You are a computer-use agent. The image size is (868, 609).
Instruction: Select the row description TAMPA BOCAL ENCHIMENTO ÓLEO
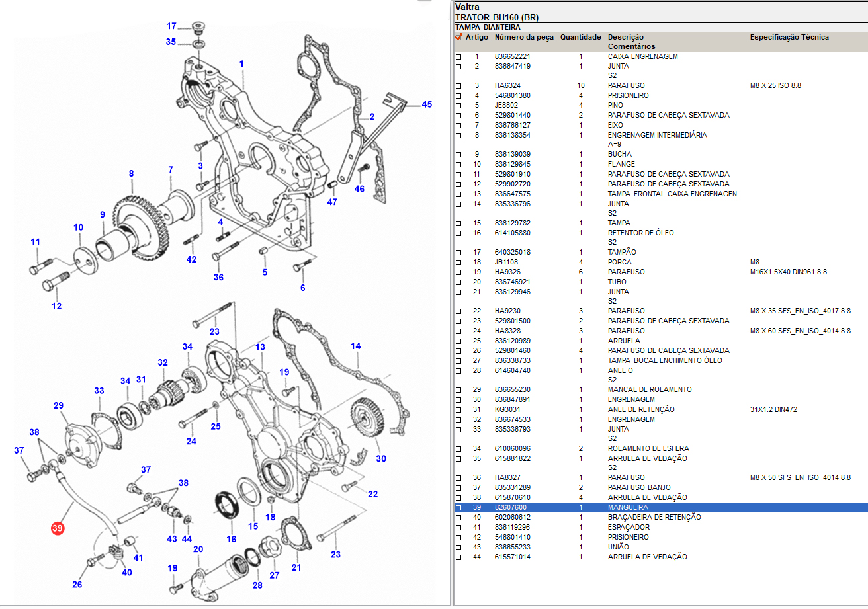(x=665, y=360)
